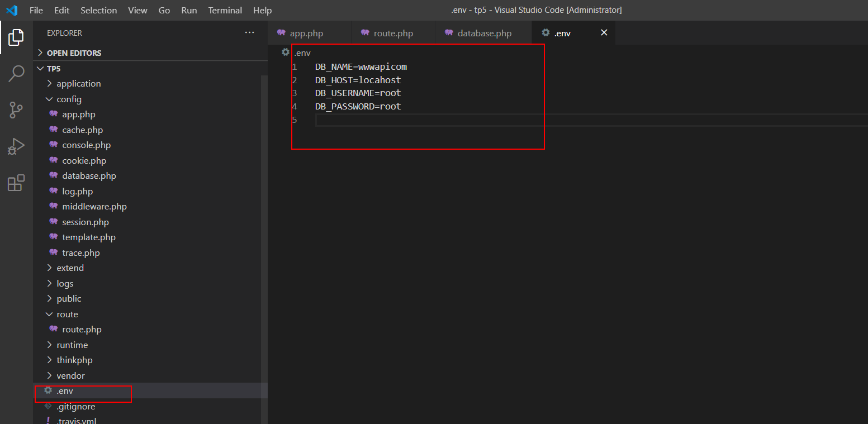Screen dimensions: 868x424
Task: Open app.php in config folder
Action: click(x=147, y=114)
